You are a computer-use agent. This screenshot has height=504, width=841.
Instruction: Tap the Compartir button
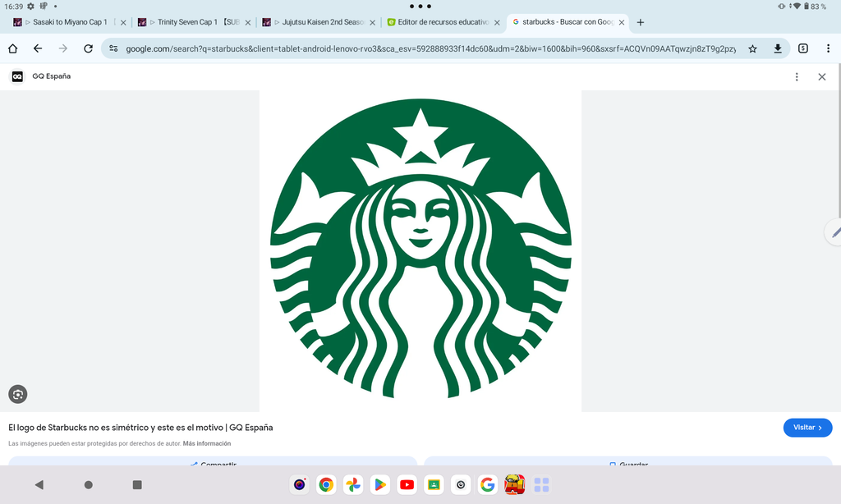tap(213, 462)
